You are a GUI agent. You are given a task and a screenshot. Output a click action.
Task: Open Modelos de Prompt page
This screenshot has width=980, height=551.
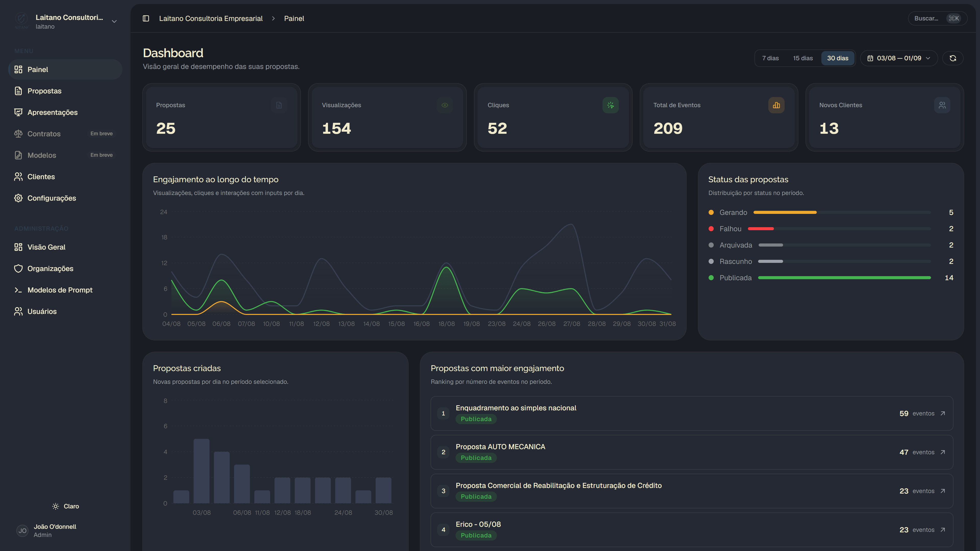(65, 290)
